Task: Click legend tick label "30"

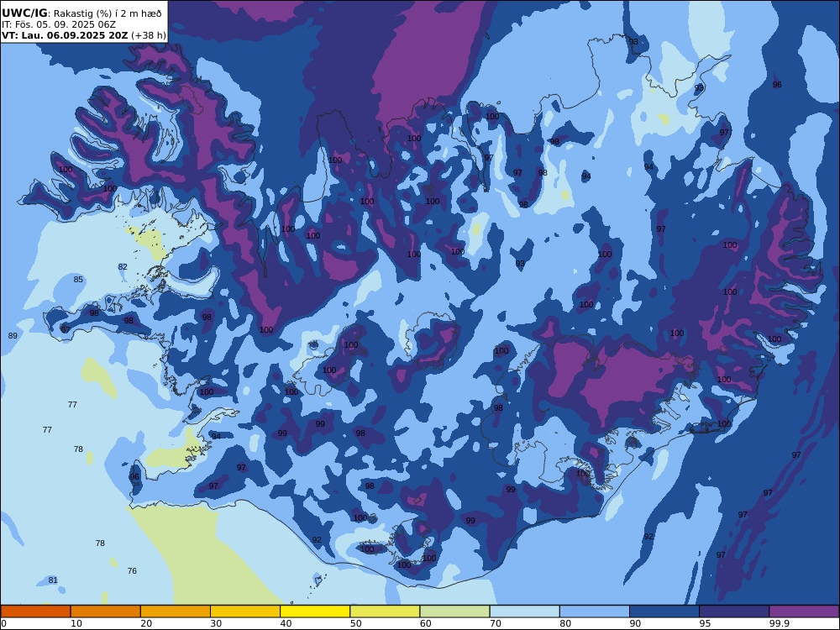Action: 216,623
